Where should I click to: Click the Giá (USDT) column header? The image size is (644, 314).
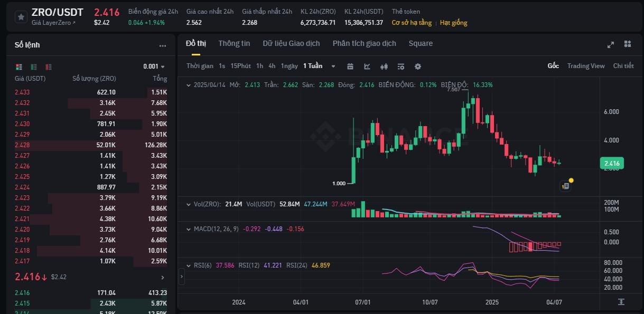[x=30, y=79]
